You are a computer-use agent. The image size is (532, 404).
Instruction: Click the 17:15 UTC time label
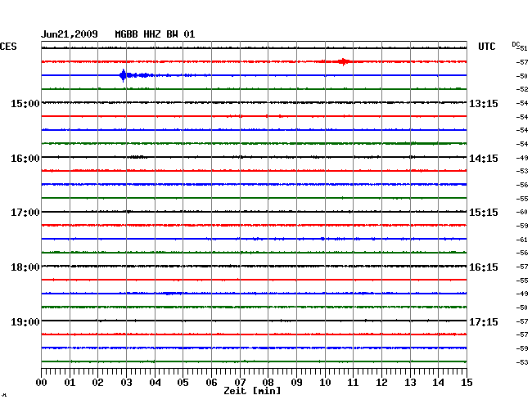[x=484, y=321]
